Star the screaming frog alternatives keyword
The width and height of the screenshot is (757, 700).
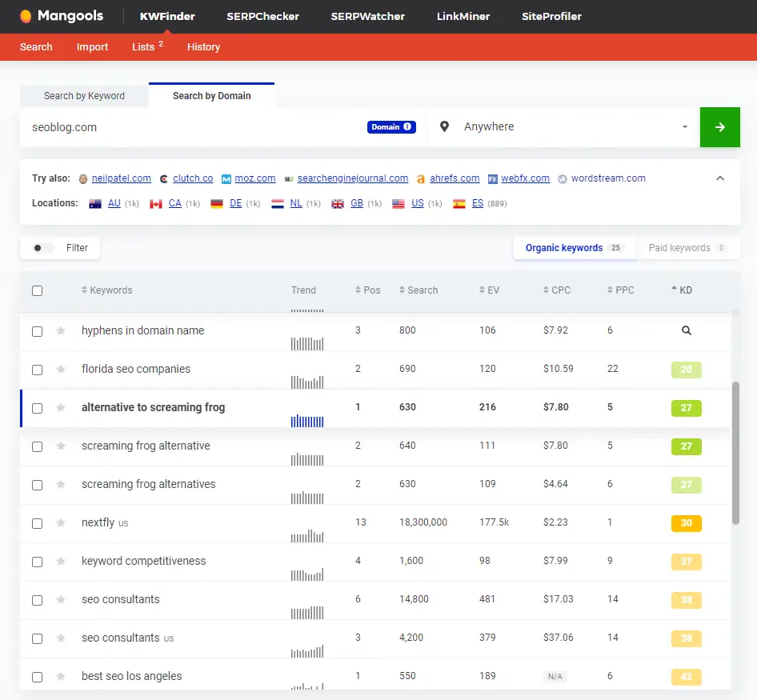[x=60, y=484]
